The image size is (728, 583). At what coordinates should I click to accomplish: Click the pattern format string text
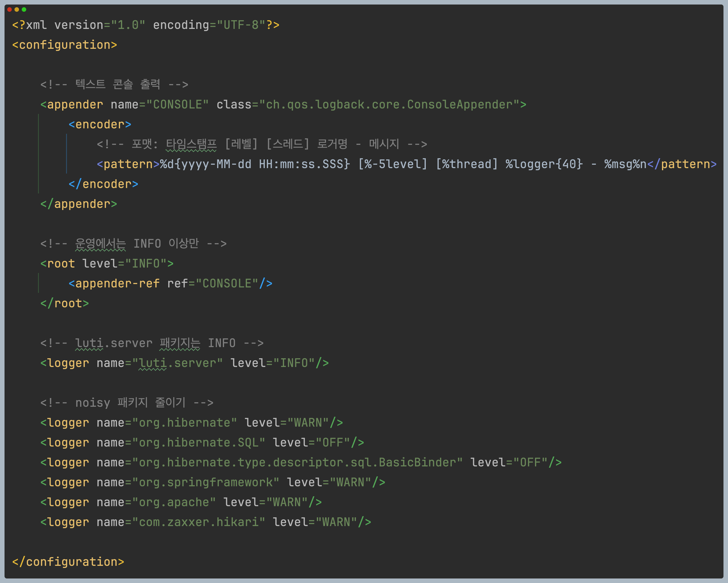(403, 164)
